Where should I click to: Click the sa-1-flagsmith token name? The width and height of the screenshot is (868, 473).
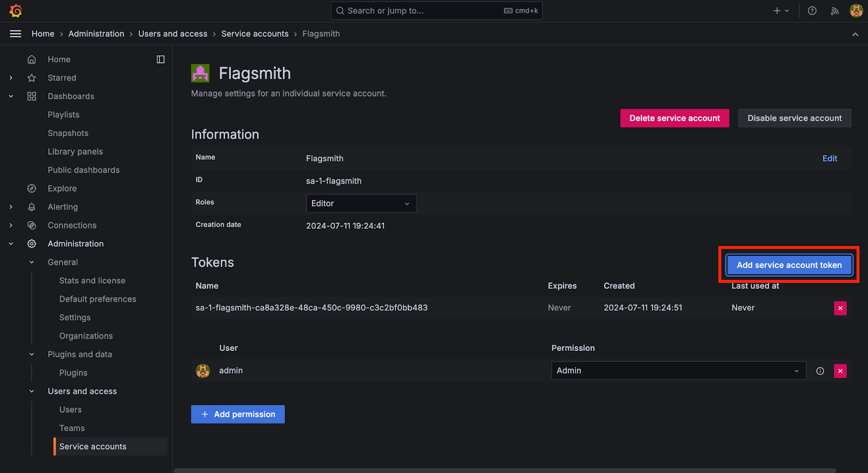pos(311,308)
